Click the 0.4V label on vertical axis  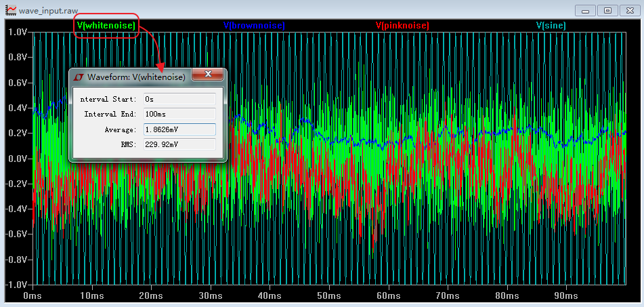pyautogui.click(x=18, y=108)
